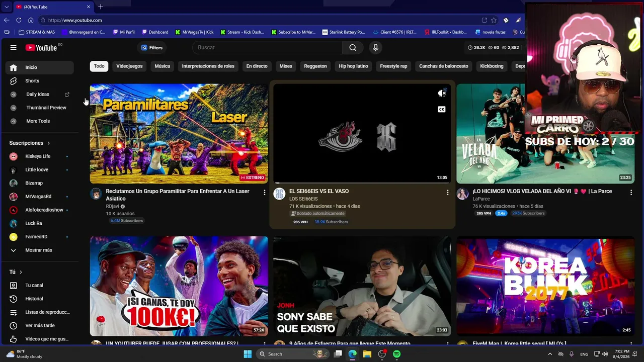Image resolution: width=644 pixels, height=362 pixels.
Task: Open the STREAM & MAS bookmark folder
Action: point(36,32)
